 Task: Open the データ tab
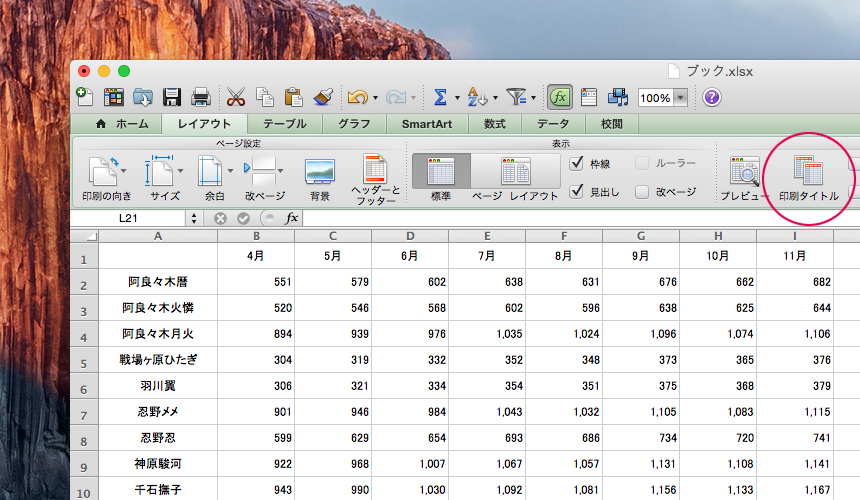coord(553,124)
